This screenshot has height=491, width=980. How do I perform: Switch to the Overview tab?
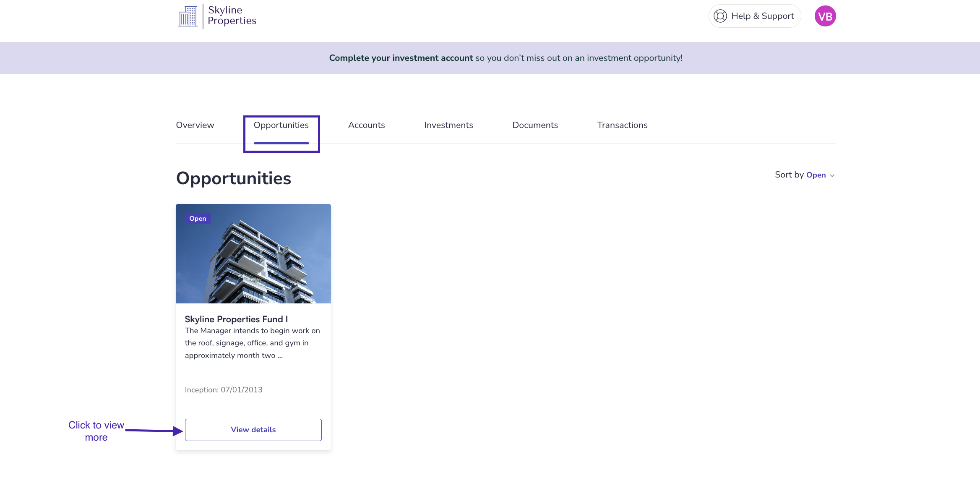tap(195, 125)
